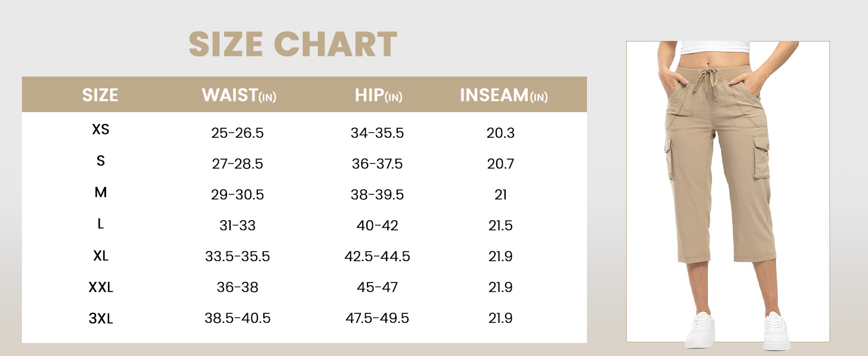Click the 31-33 waist measurement

click(237, 226)
